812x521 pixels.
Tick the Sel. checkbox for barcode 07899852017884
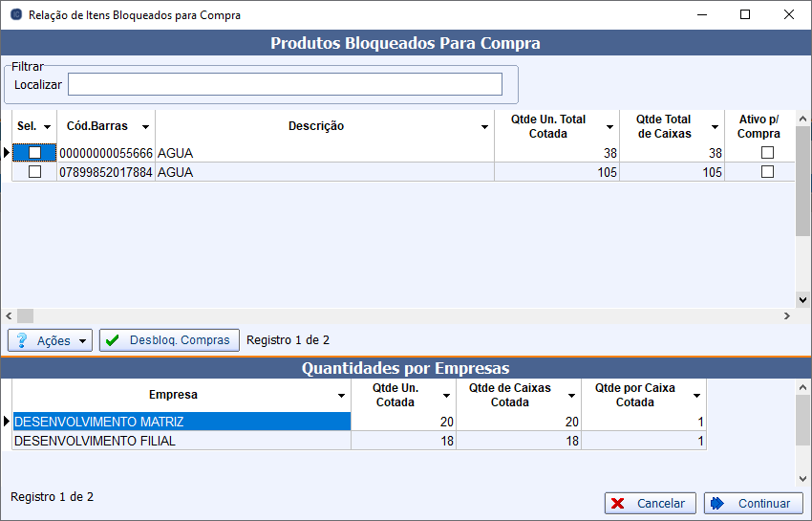(x=35, y=172)
